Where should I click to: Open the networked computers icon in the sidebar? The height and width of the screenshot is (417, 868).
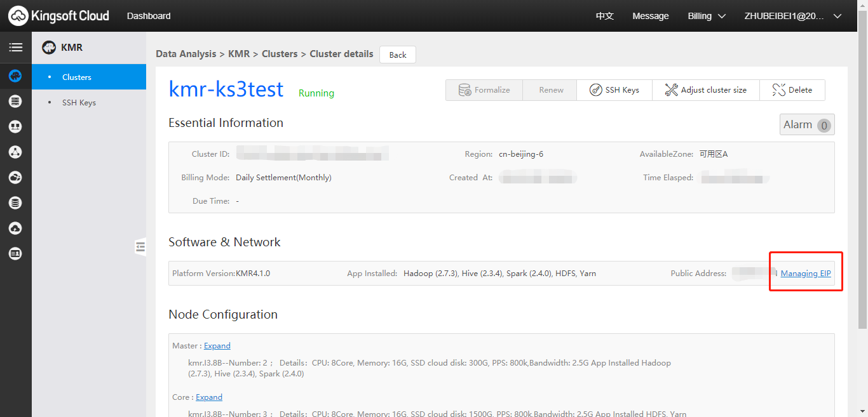[x=15, y=126]
